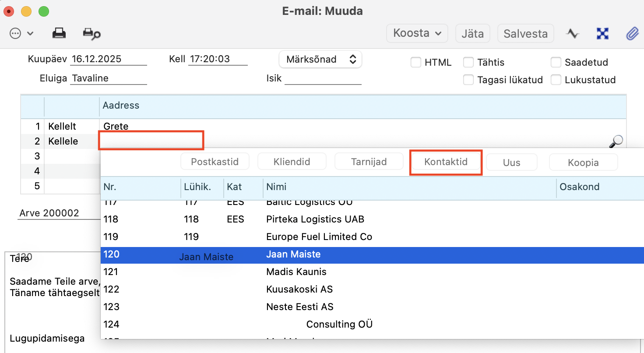
Task: Expand the Kooska dropdown button
Action: (x=417, y=33)
